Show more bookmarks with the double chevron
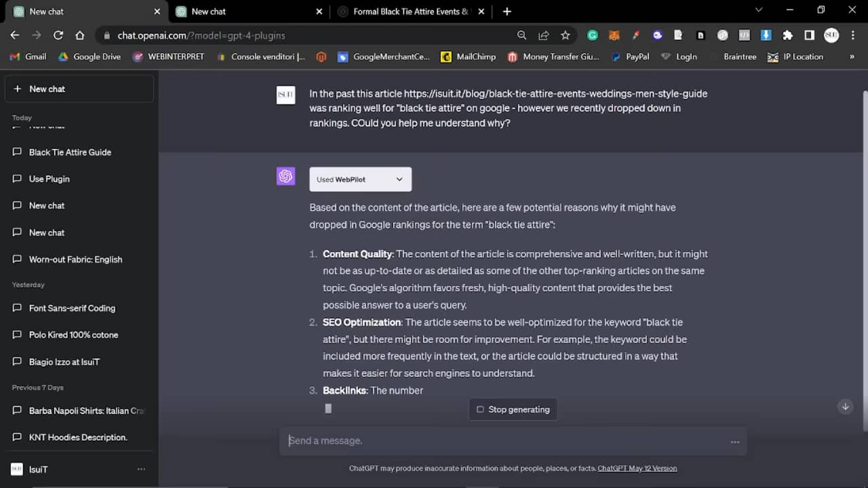 (x=852, y=57)
